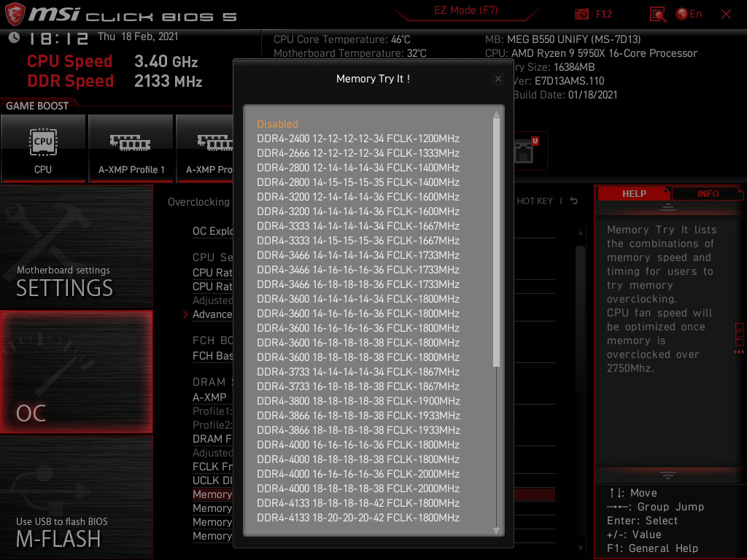Click scroll handle atop the help text panel
The height and width of the screenshot is (560, 747).
[668, 206]
